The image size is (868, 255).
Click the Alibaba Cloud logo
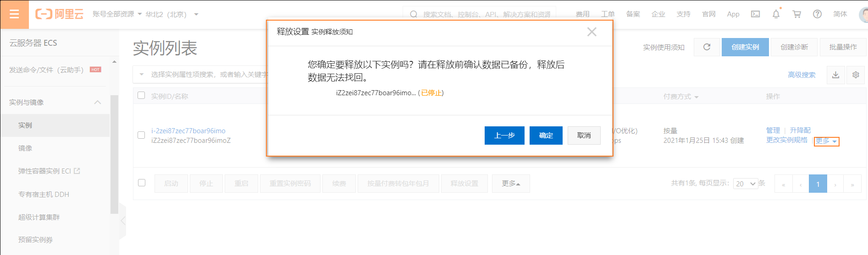(60, 14)
